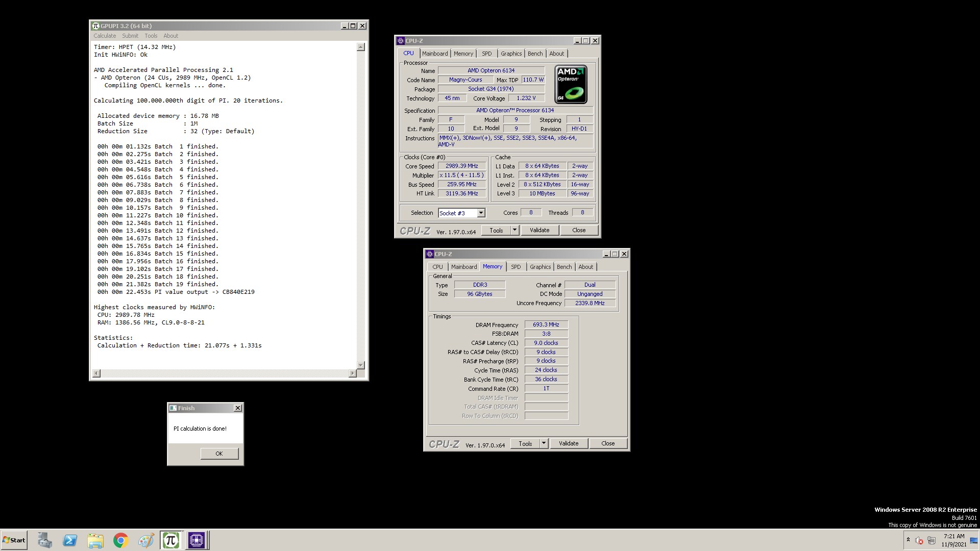The image size is (980, 551).
Task: Click PI value output CB840E219 line
Action: (176, 292)
